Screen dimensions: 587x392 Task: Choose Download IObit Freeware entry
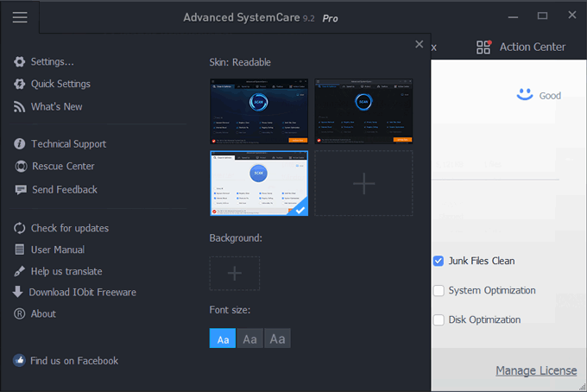82,293
